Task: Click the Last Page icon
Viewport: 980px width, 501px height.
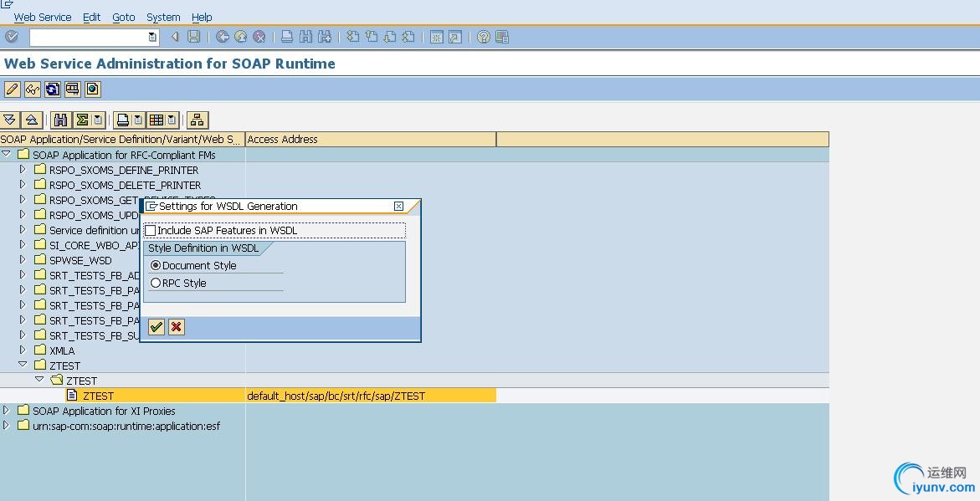Action: pyautogui.click(x=408, y=37)
